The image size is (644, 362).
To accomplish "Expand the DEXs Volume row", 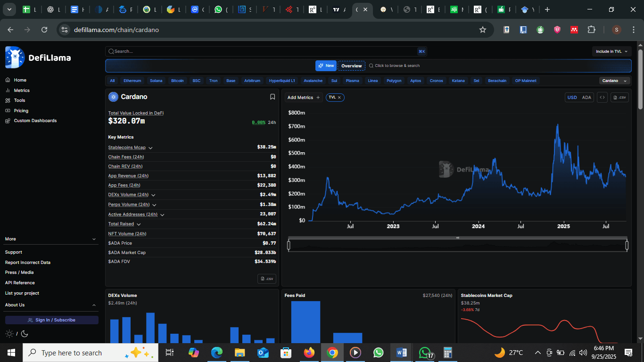I will pos(153,195).
